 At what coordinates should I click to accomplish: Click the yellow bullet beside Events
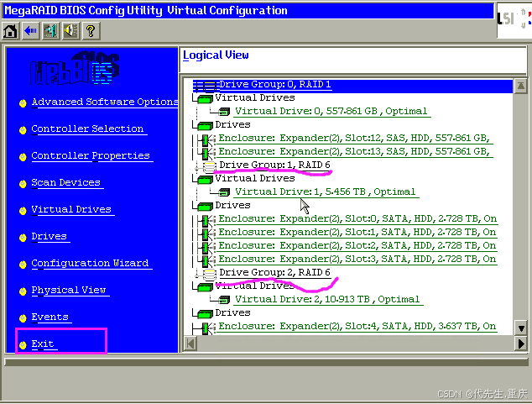pyautogui.click(x=23, y=318)
